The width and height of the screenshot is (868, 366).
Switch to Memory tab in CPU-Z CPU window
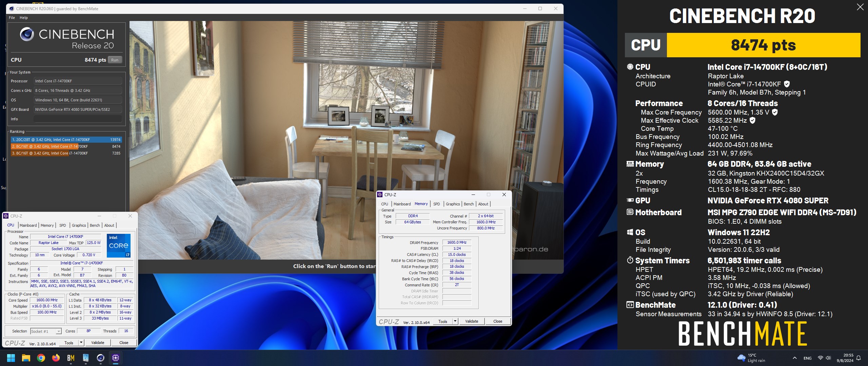[47, 225]
